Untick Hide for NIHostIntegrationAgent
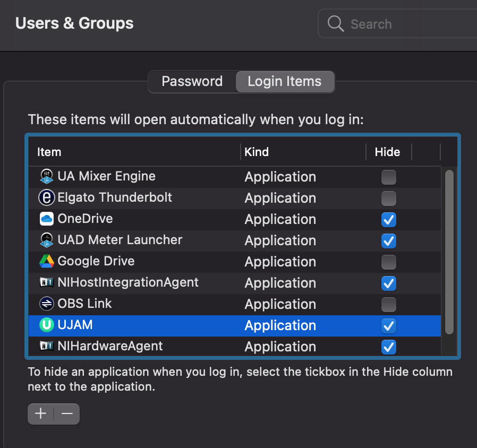 pos(389,283)
